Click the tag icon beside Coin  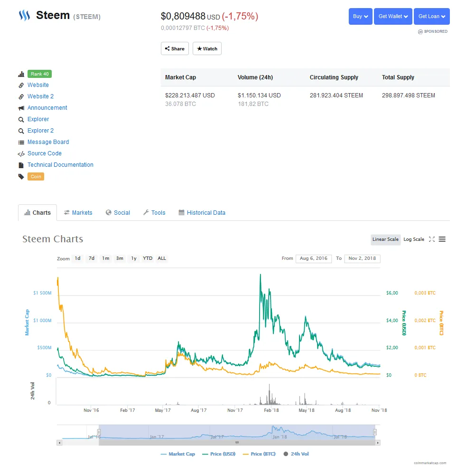(21, 177)
